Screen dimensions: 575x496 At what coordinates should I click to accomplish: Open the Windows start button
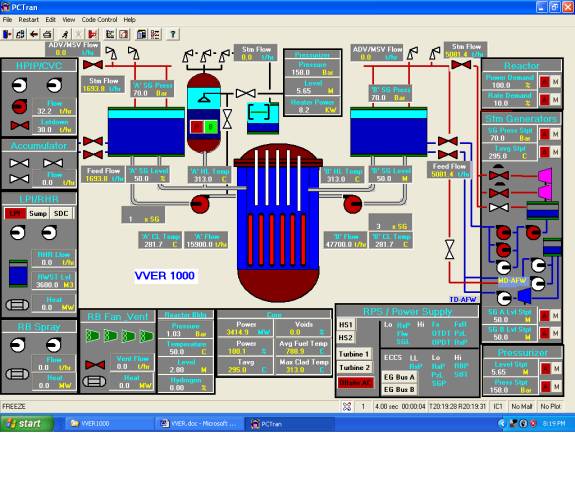[26, 423]
